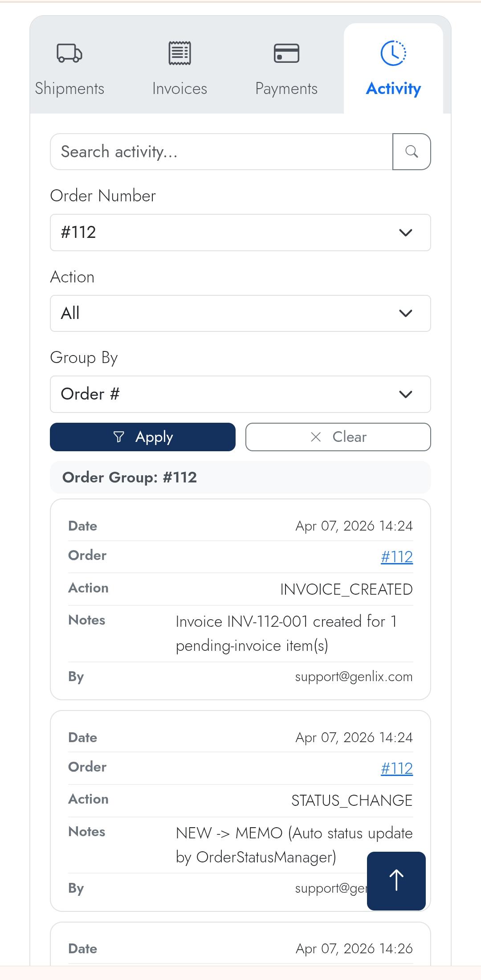Image resolution: width=481 pixels, height=980 pixels.
Task: Click the Invoices receipt icon
Action: [179, 53]
